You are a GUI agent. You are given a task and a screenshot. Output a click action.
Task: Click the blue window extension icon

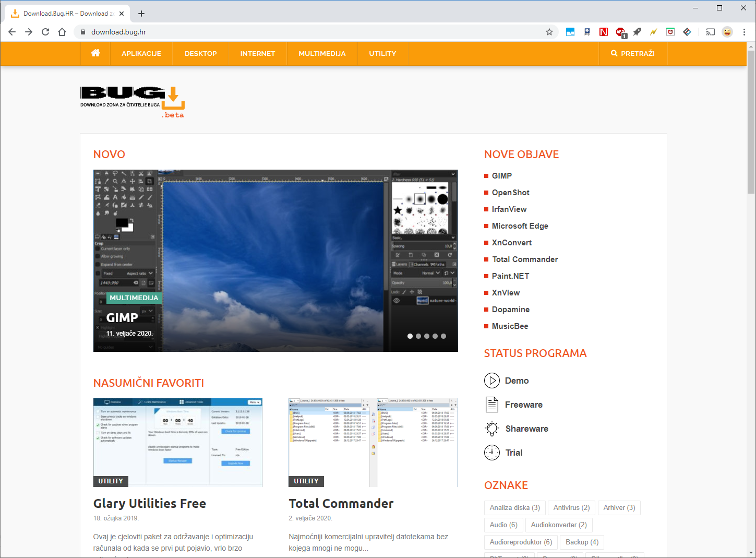click(x=570, y=32)
